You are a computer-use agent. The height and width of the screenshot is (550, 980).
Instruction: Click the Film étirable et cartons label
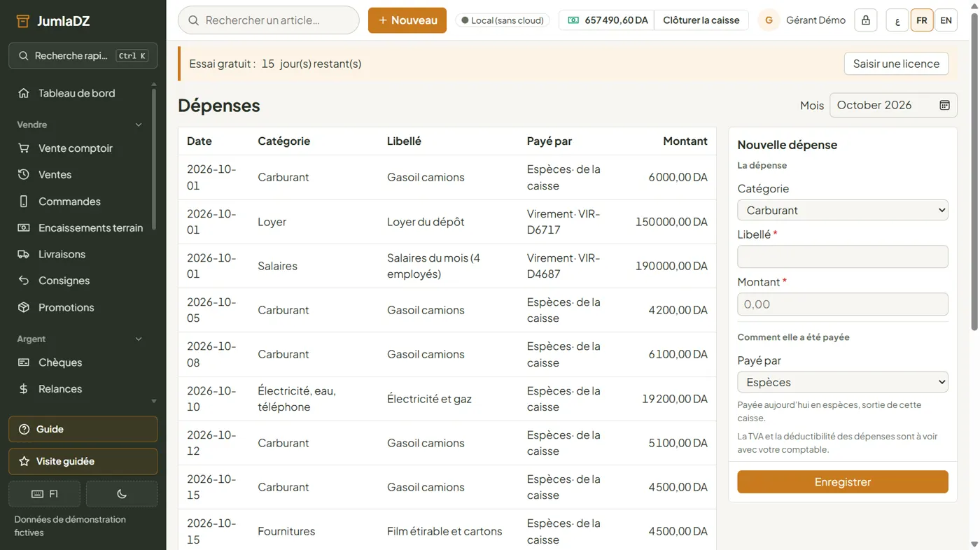pyautogui.click(x=444, y=531)
